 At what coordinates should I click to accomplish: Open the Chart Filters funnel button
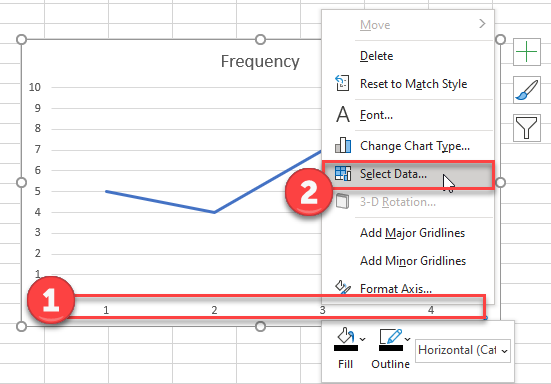tap(526, 128)
